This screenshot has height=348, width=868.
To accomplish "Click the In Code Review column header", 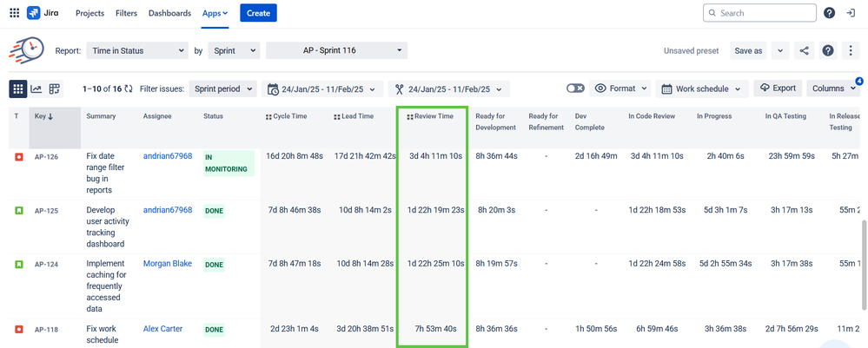I will (653, 116).
